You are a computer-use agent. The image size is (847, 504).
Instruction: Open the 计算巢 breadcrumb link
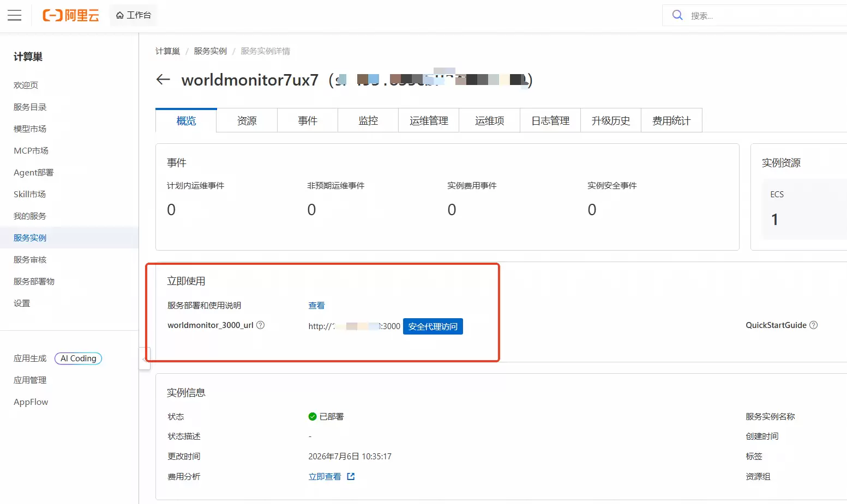[167, 51]
